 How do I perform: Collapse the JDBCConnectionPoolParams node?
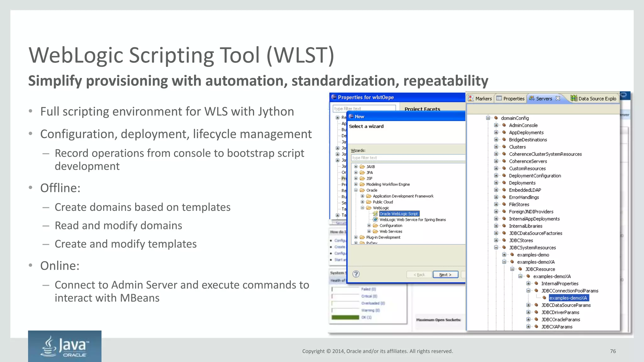point(528,291)
